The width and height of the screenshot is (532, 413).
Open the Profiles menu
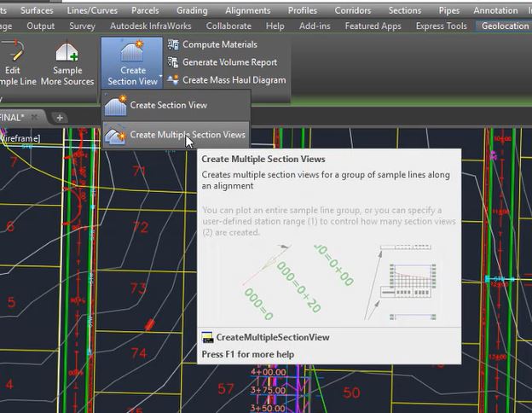[x=303, y=10]
